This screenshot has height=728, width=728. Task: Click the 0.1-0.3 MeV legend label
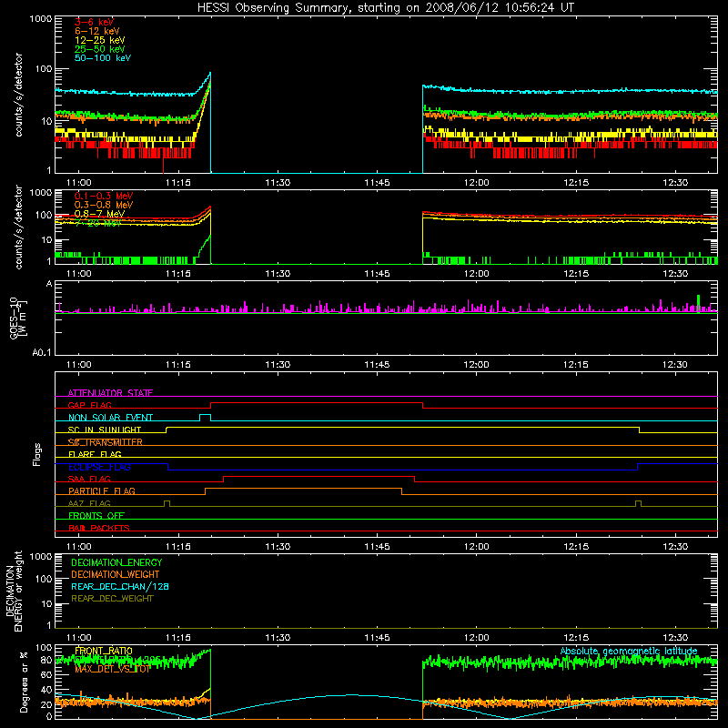pyautogui.click(x=104, y=196)
